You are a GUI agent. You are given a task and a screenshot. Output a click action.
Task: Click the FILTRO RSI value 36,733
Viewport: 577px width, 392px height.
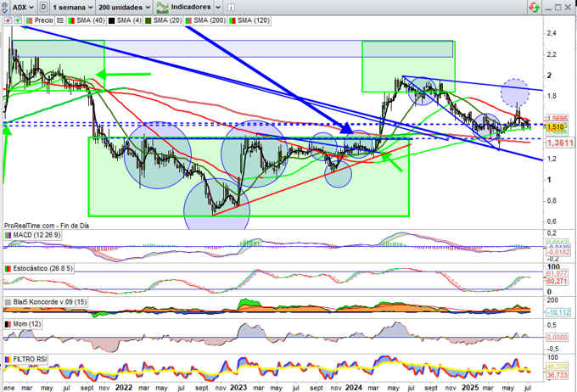click(x=558, y=375)
